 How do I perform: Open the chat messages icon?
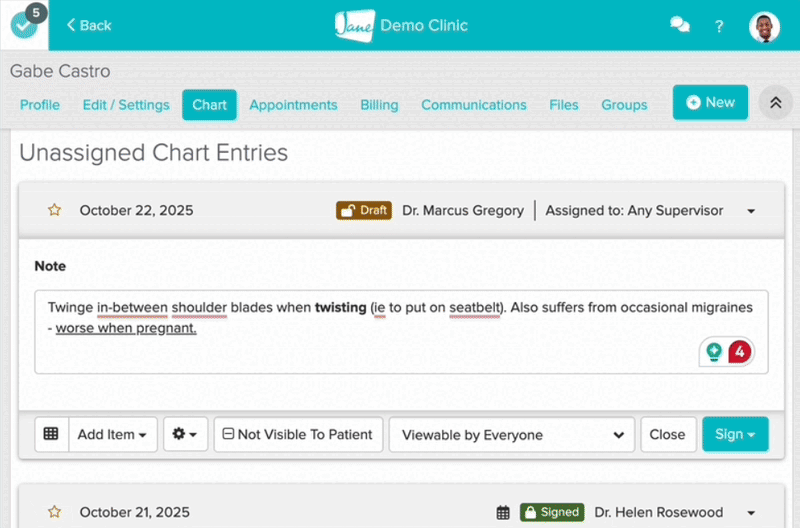679,25
